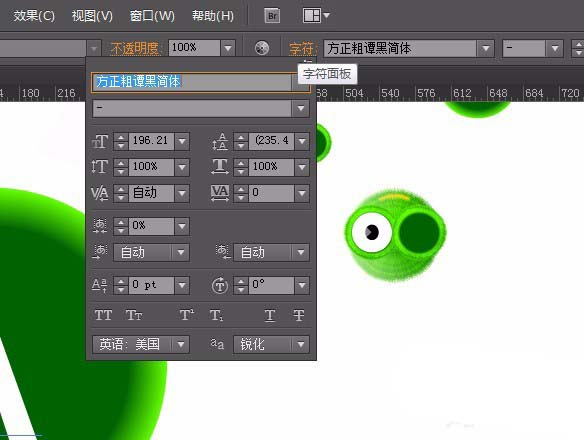Click the kerning V/A icon
Viewport: 584px width, 440px height.
[x=100, y=193]
